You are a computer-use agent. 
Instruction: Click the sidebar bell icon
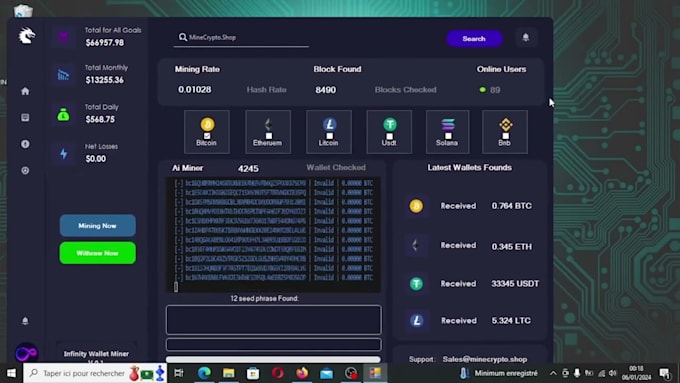[25, 321]
